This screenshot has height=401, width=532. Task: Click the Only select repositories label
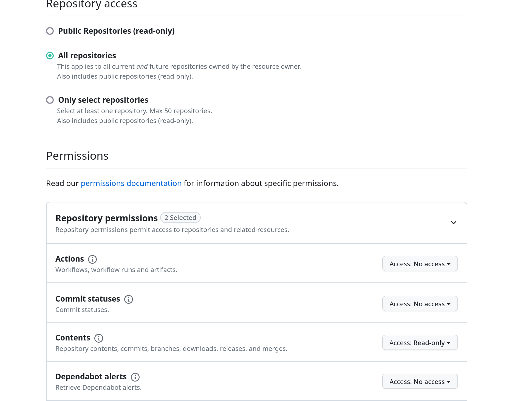(x=103, y=100)
